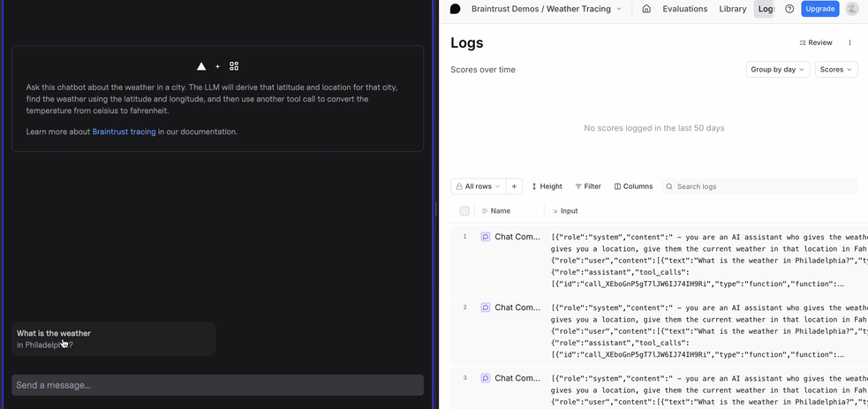
Task: Click the chat icon on row 1
Action: click(486, 237)
